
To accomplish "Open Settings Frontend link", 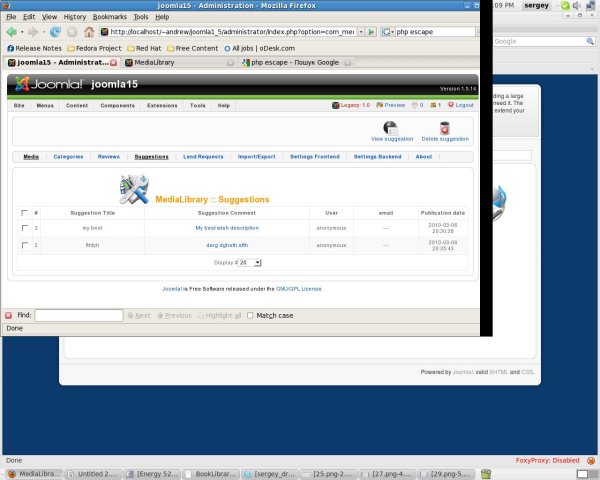I will (x=315, y=157).
